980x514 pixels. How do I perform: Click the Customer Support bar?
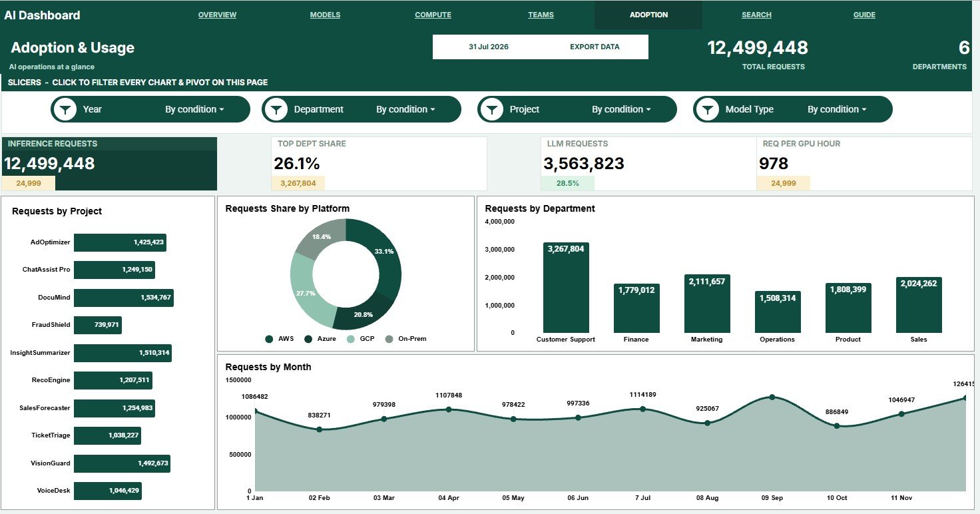click(x=566, y=288)
